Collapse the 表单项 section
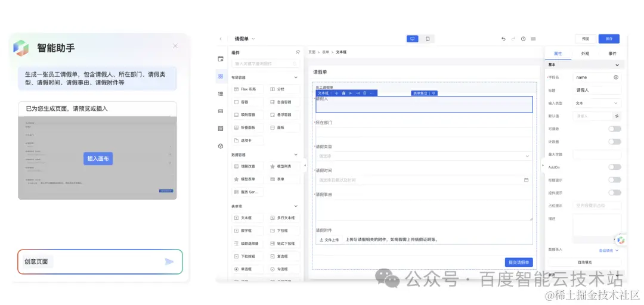The height and width of the screenshot is (305, 644). click(x=296, y=206)
